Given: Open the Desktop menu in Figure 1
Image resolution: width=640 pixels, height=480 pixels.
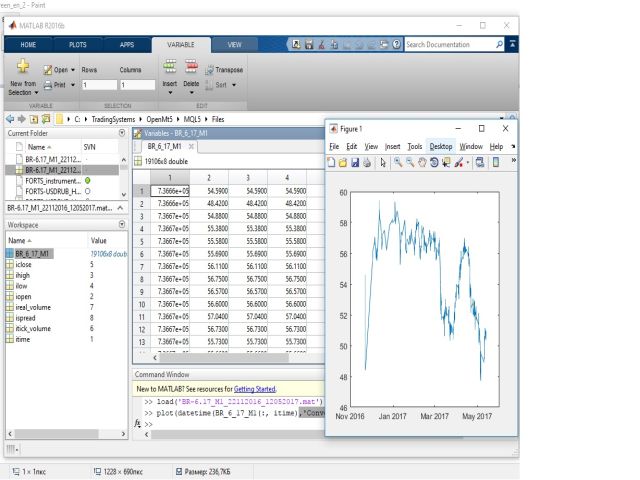Looking at the screenshot, I should tap(441, 146).
